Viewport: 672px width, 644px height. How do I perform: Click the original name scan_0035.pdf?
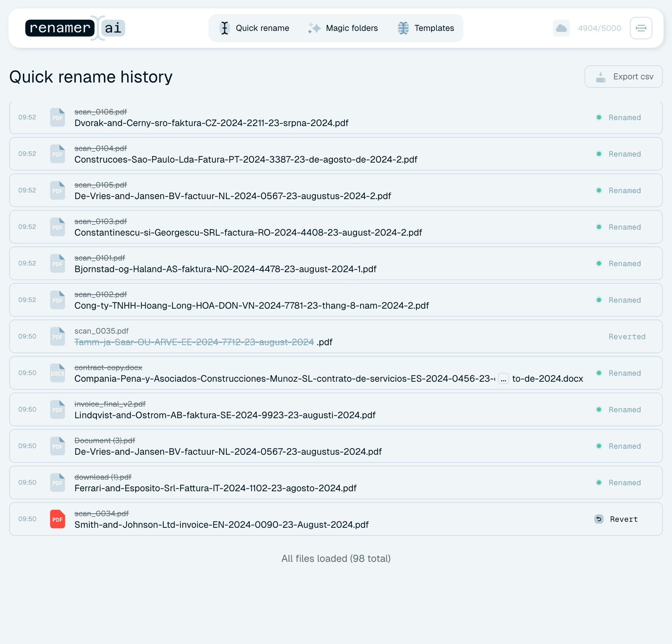[x=101, y=331]
